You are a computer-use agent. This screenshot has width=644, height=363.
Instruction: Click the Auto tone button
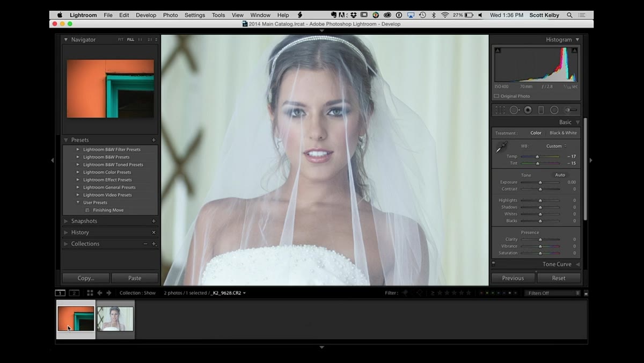[560, 175]
